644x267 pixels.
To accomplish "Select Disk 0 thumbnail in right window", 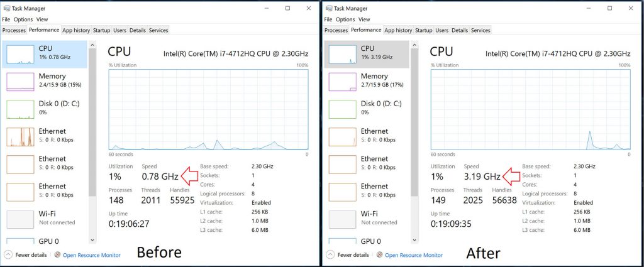I will click(x=342, y=109).
